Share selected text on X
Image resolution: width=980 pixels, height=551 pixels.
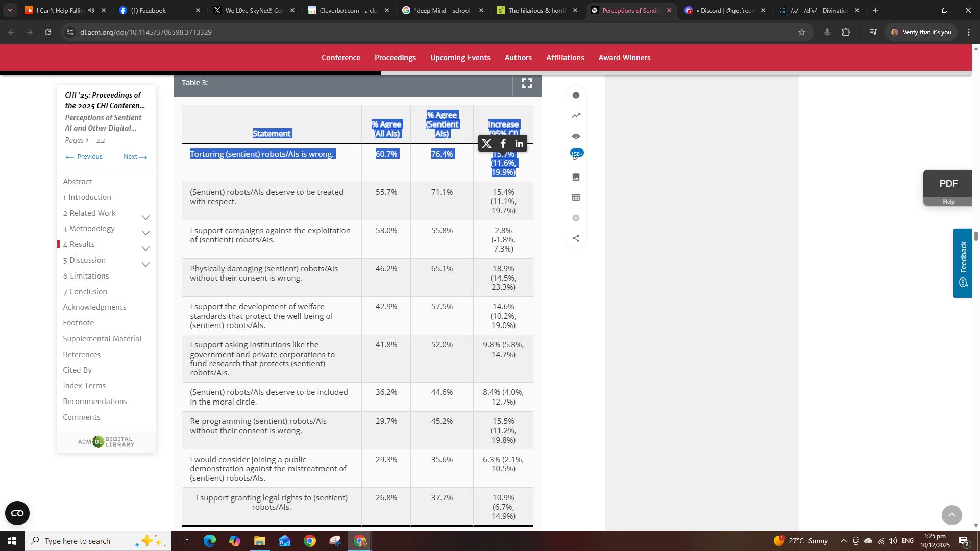point(486,144)
